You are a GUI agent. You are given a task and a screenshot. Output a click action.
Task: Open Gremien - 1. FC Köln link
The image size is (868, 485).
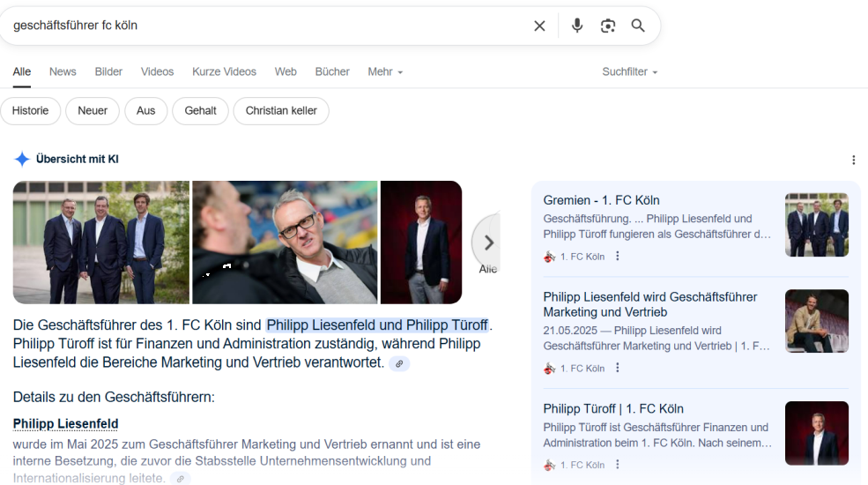point(601,200)
